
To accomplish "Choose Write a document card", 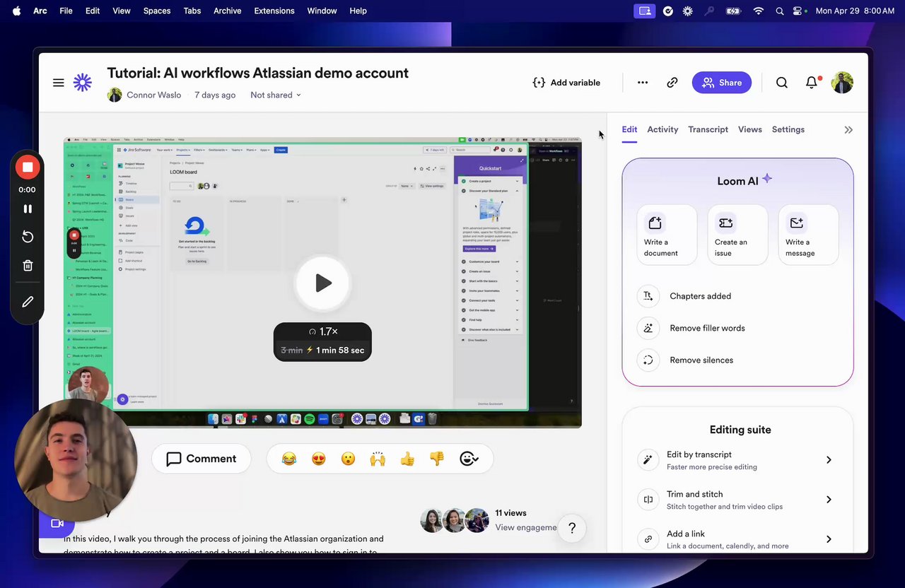I will click(x=667, y=235).
